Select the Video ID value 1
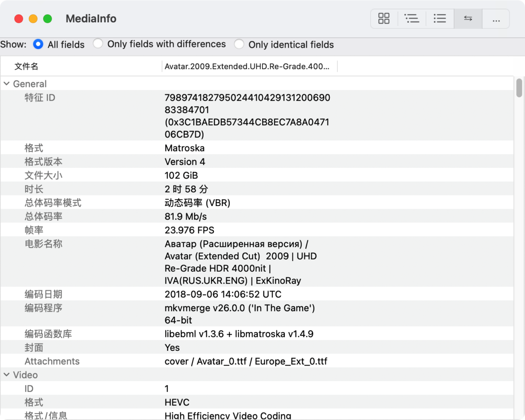 click(167, 388)
